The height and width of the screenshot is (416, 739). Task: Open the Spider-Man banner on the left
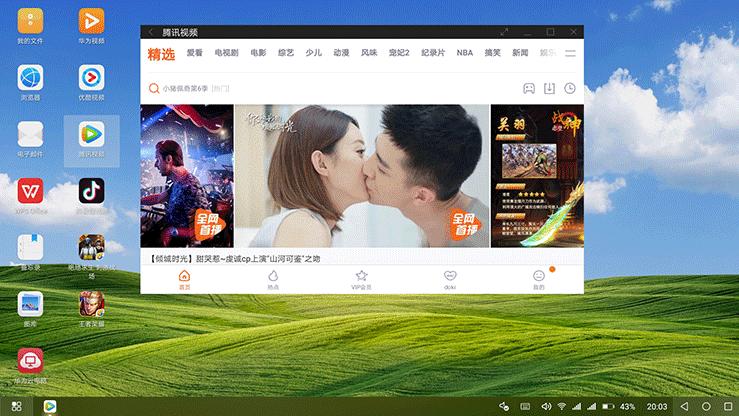coord(187,176)
